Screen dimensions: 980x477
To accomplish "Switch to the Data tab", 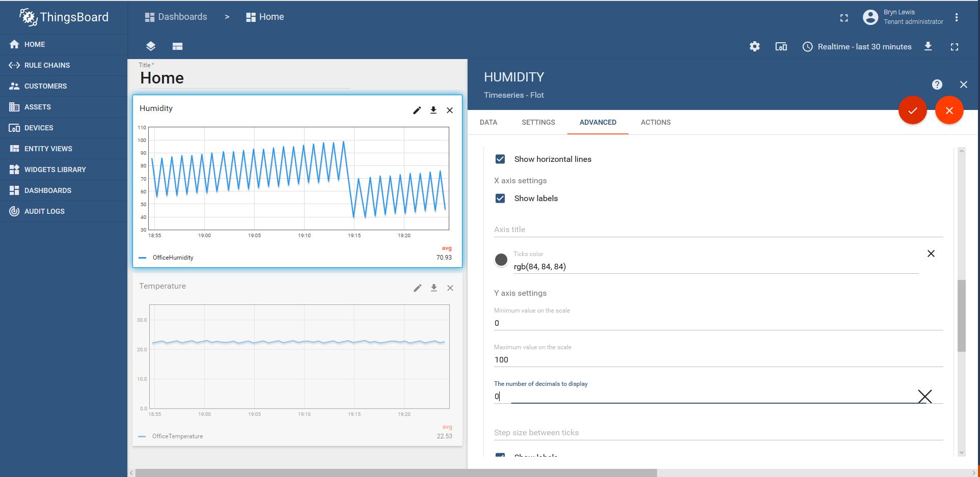I will click(488, 122).
